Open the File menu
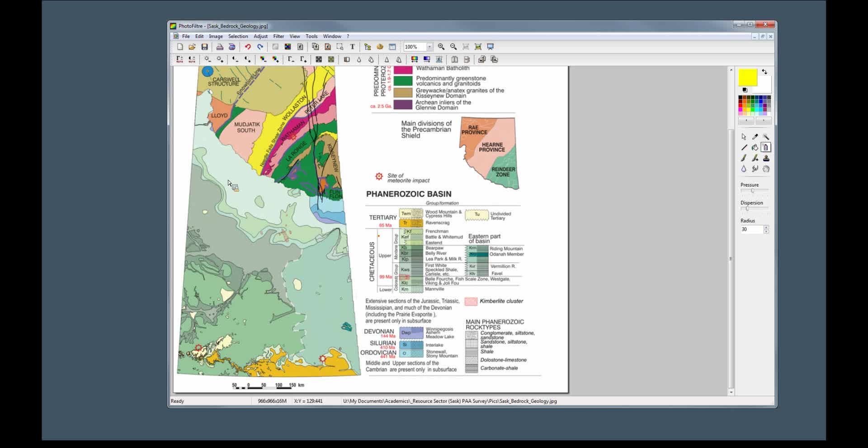Viewport: 868px width, 448px height. [186, 37]
